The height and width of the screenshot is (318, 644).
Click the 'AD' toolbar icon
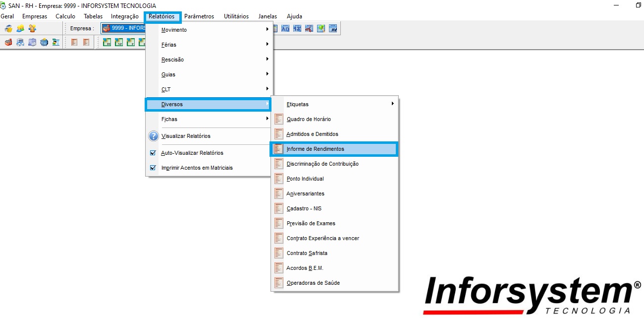pyautogui.click(x=285, y=29)
